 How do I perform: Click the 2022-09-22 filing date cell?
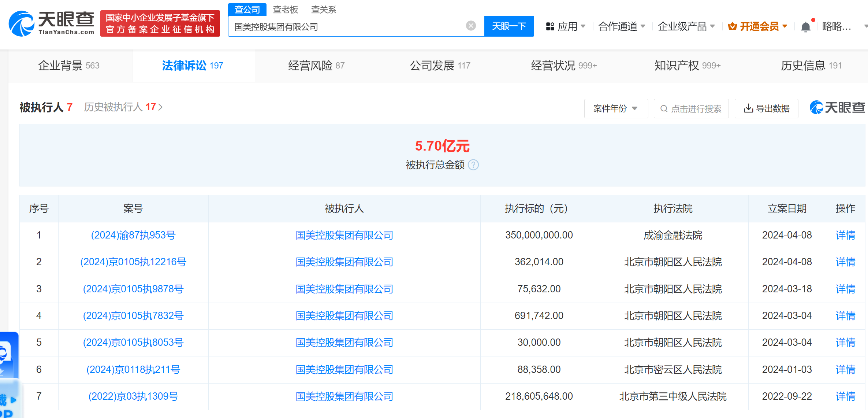tap(787, 396)
